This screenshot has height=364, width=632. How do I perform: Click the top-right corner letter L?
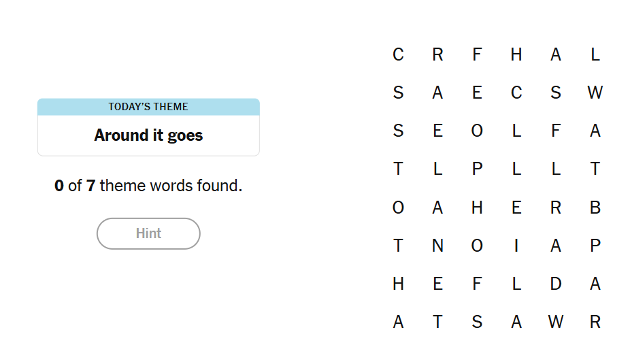[595, 55]
